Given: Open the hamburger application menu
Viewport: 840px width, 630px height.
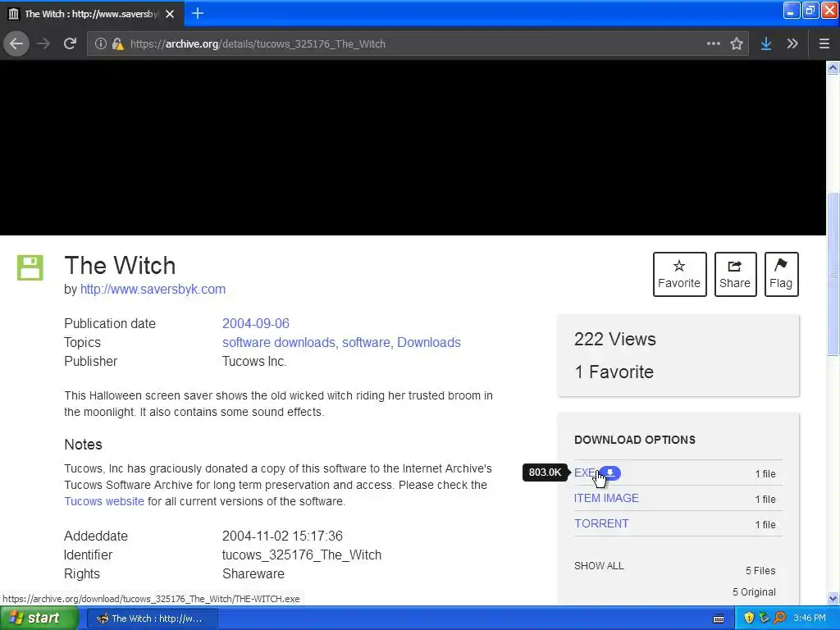Looking at the screenshot, I should point(824,44).
